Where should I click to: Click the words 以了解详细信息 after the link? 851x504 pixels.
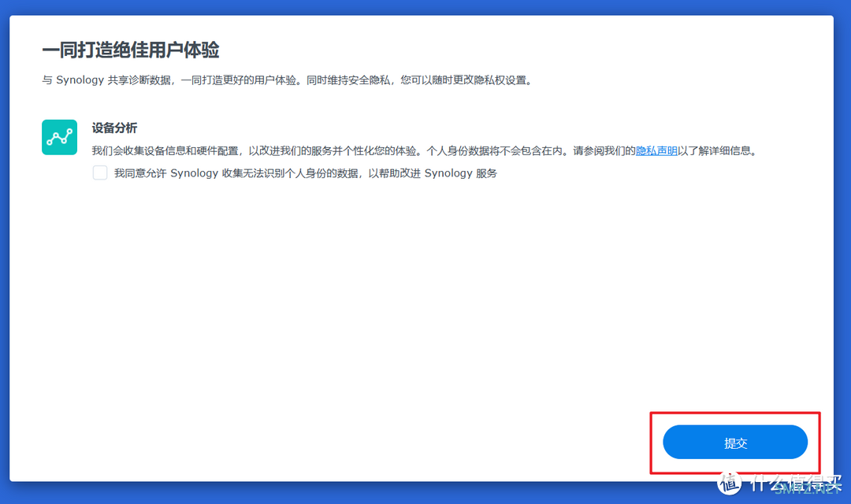point(717,151)
